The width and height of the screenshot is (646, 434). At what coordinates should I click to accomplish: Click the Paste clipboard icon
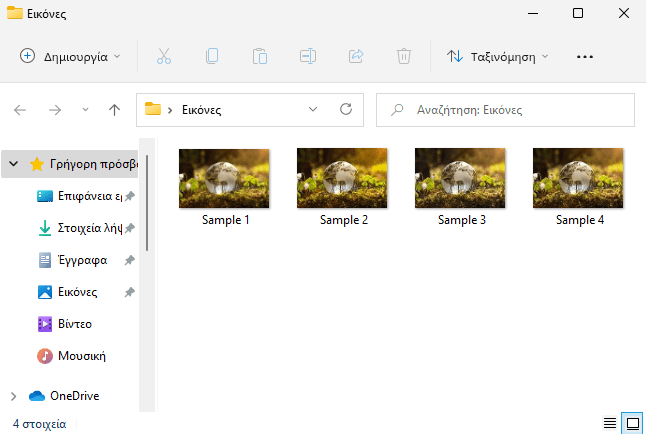(x=260, y=56)
